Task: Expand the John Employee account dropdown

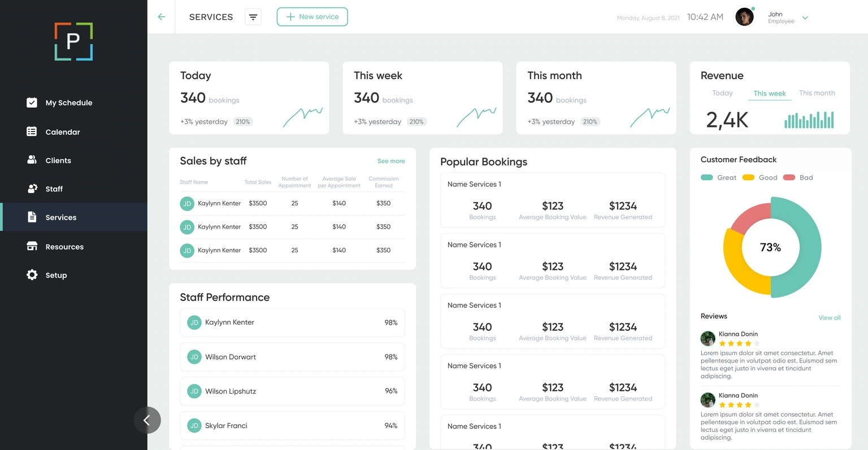Action: coord(805,18)
